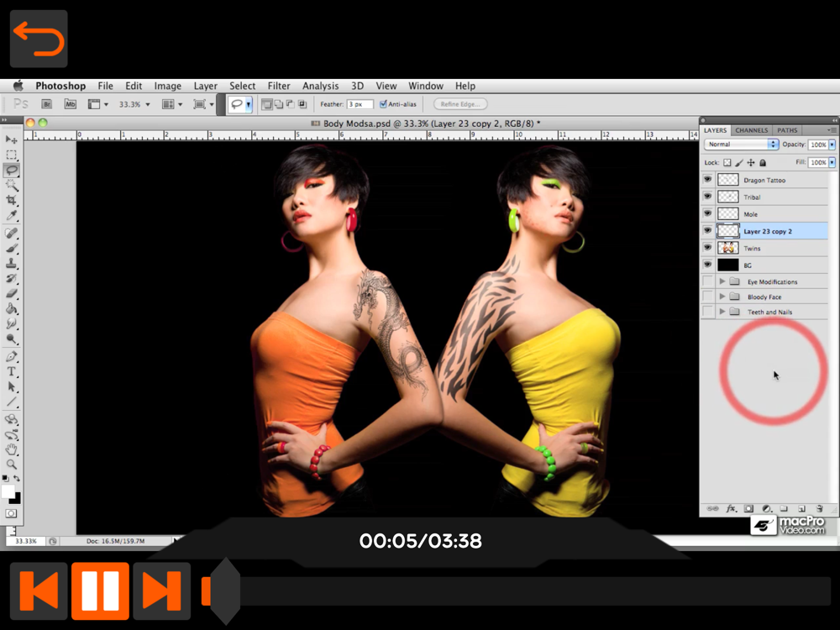Show the Bloody Face group
840x630 pixels.
point(707,297)
